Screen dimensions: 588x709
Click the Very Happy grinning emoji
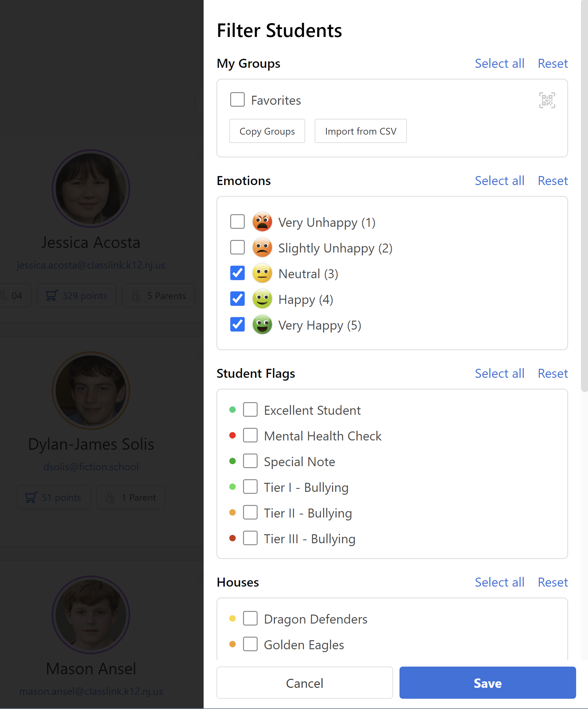pyautogui.click(x=262, y=324)
